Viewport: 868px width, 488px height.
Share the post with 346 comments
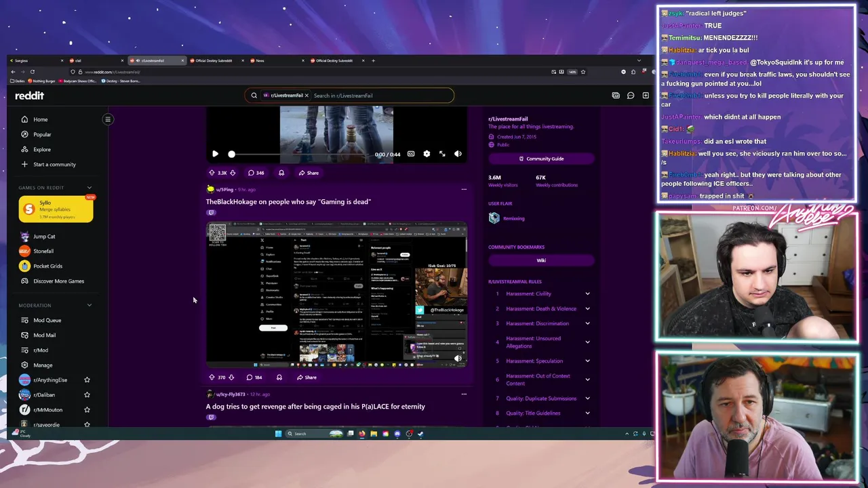click(x=309, y=173)
